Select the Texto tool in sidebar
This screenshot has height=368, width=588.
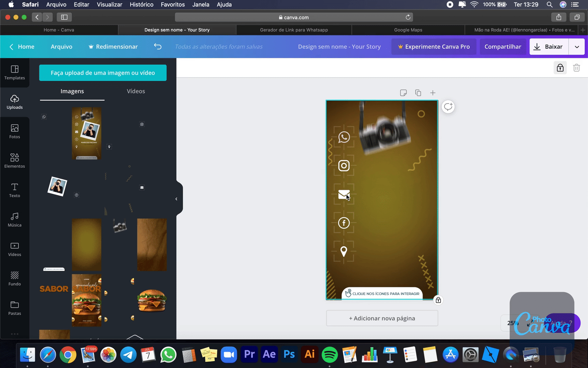pyautogui.click(x=15, y=190)
